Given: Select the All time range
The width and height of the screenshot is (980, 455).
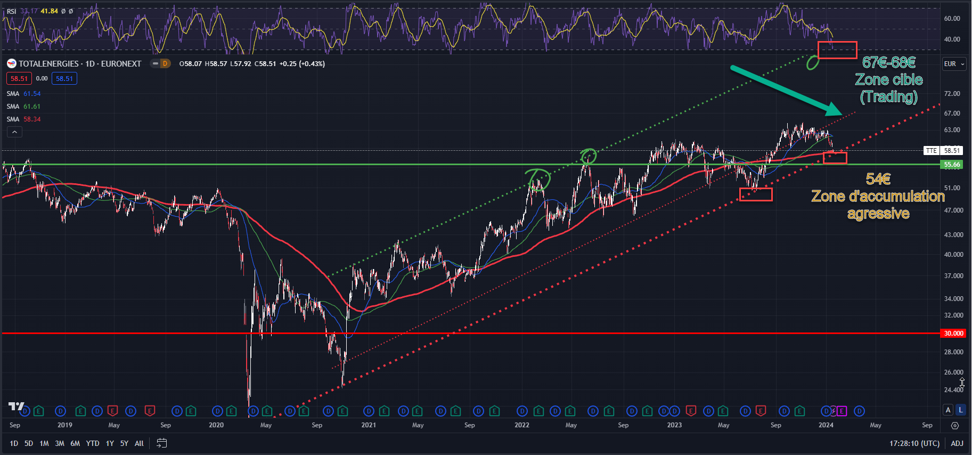Looking at the screenshot, I should [139, 443].
